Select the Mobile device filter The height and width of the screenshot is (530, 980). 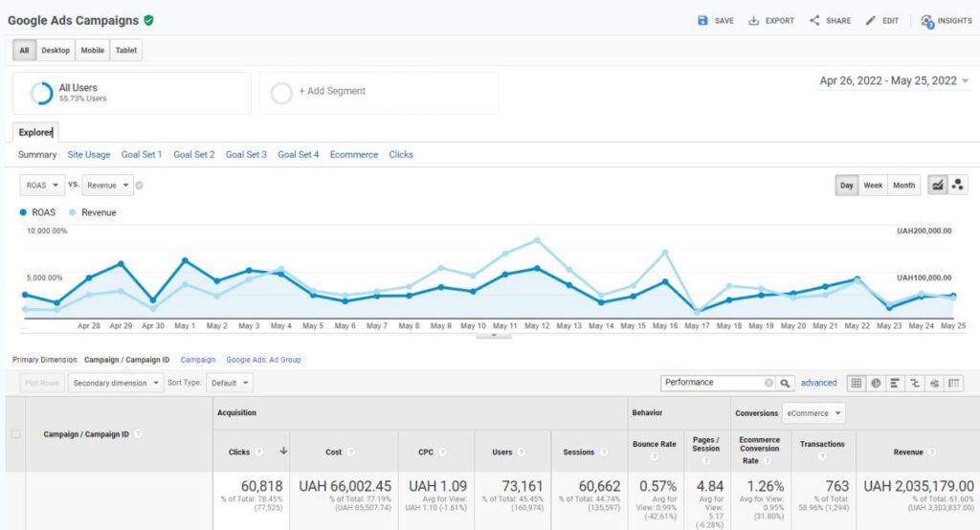coord(92,50)
